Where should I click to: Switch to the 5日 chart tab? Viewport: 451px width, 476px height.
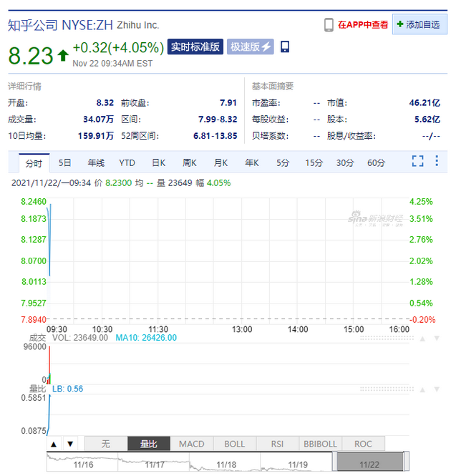pos(64,163)
